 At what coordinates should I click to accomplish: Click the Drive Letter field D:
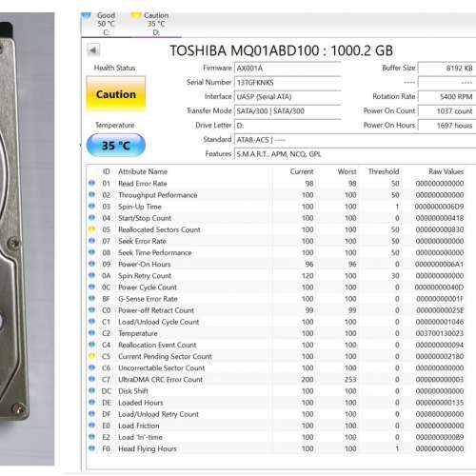coord(288,126)
